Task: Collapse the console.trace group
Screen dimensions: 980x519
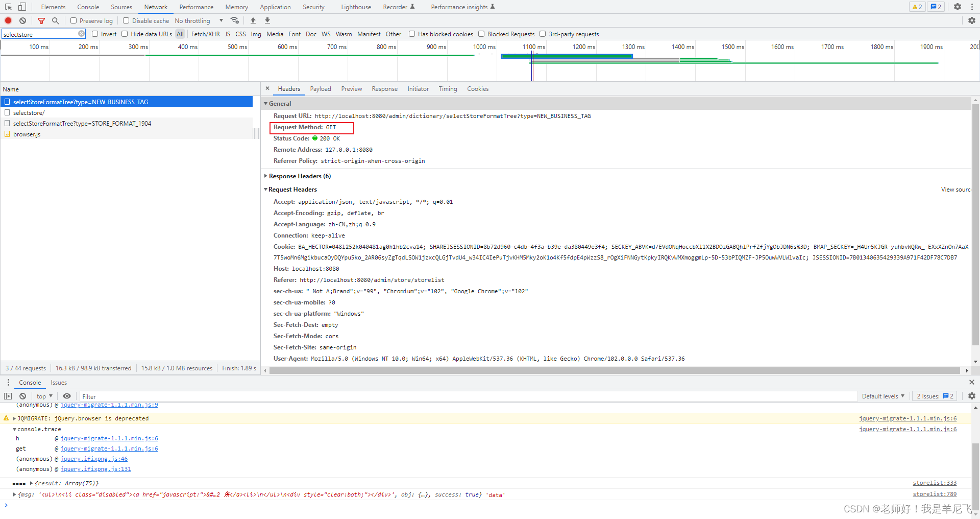Action: (x=14, y=429)
